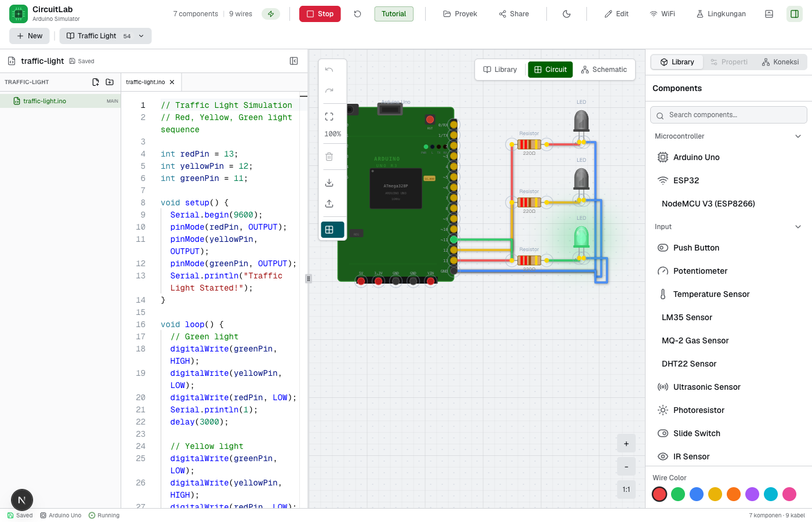The image size is (812, 522).
Task: Switch to the Koneksi tab
Action: pyautogui.click(x=780, y=62)
